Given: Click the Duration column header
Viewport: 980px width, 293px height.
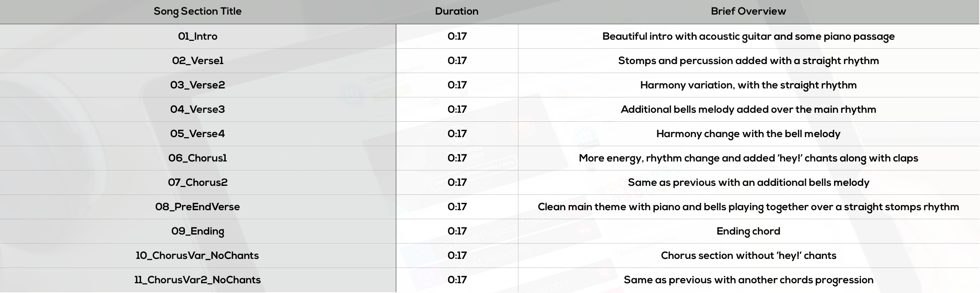Looking at the screenshot, I should (457, 12).
